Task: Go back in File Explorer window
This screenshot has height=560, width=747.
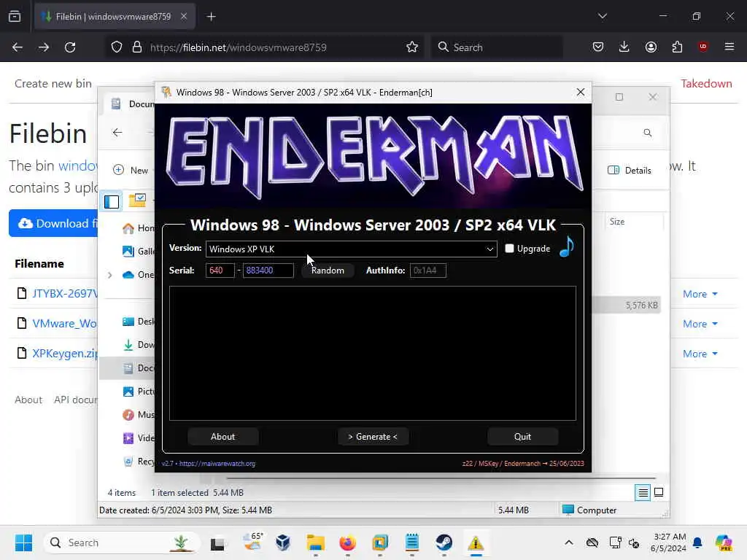Action: [x=117, y=133]
